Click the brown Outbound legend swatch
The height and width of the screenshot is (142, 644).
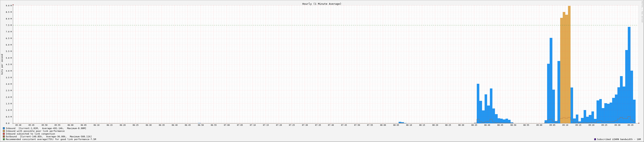click(4, 137)
